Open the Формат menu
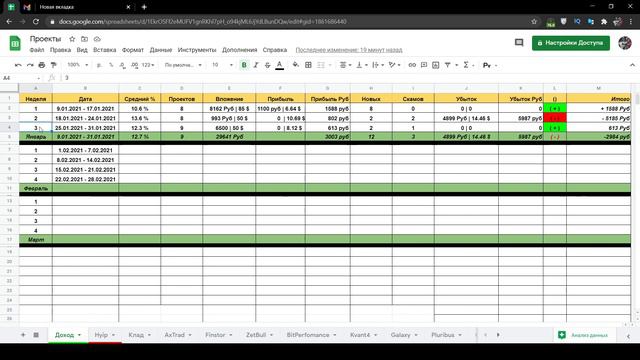 pyautogui.click(x=133, y=50)
